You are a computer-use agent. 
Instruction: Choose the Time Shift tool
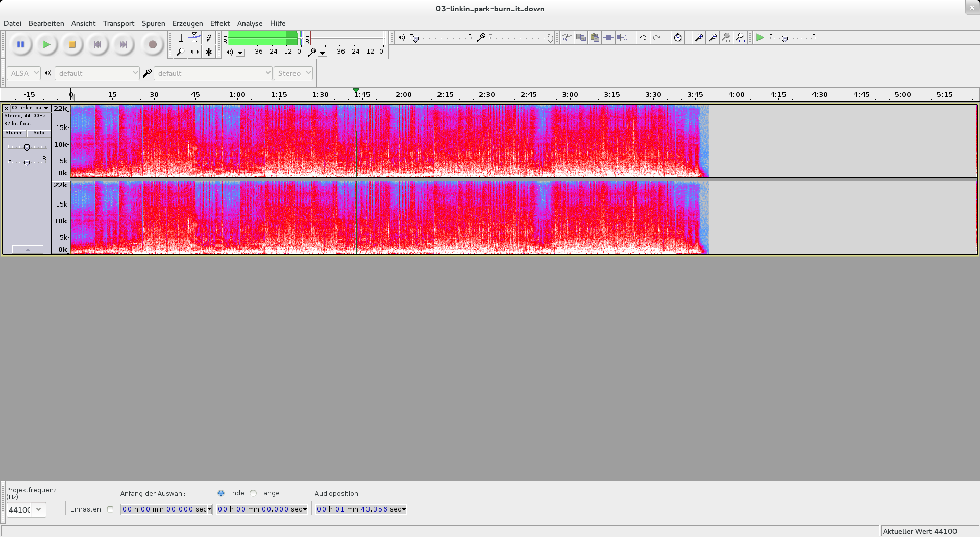(x=194, y=52)
